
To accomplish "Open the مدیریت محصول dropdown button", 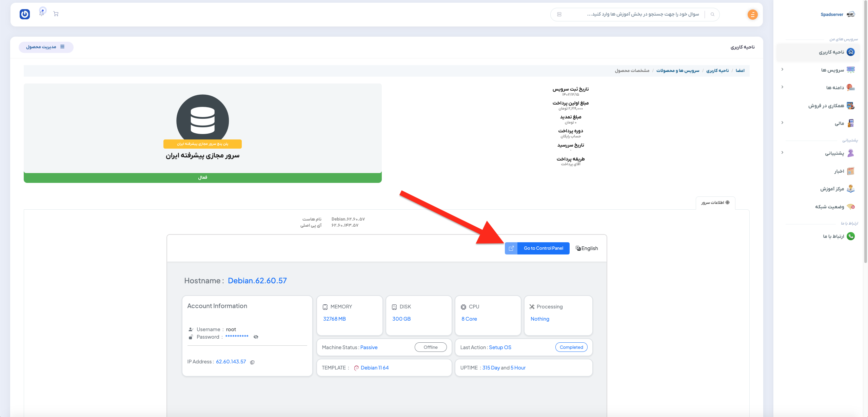I will (46, 47).
